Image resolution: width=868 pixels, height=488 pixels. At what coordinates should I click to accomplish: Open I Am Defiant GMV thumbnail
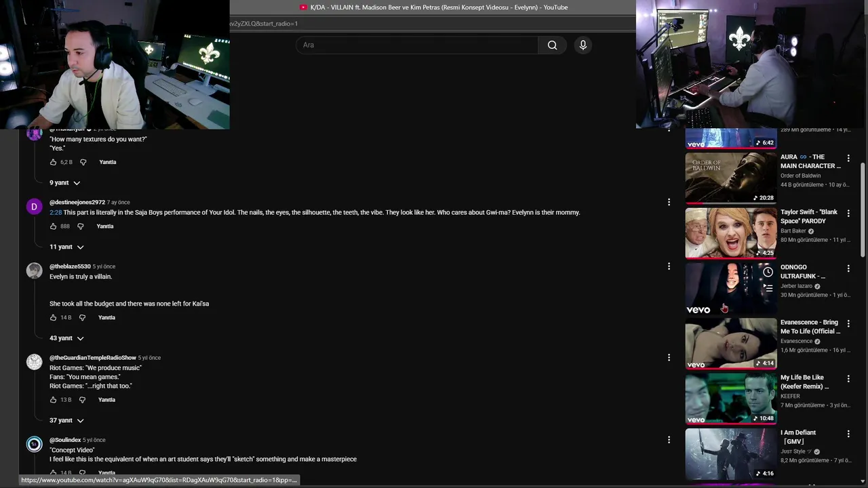pos(731,453)
